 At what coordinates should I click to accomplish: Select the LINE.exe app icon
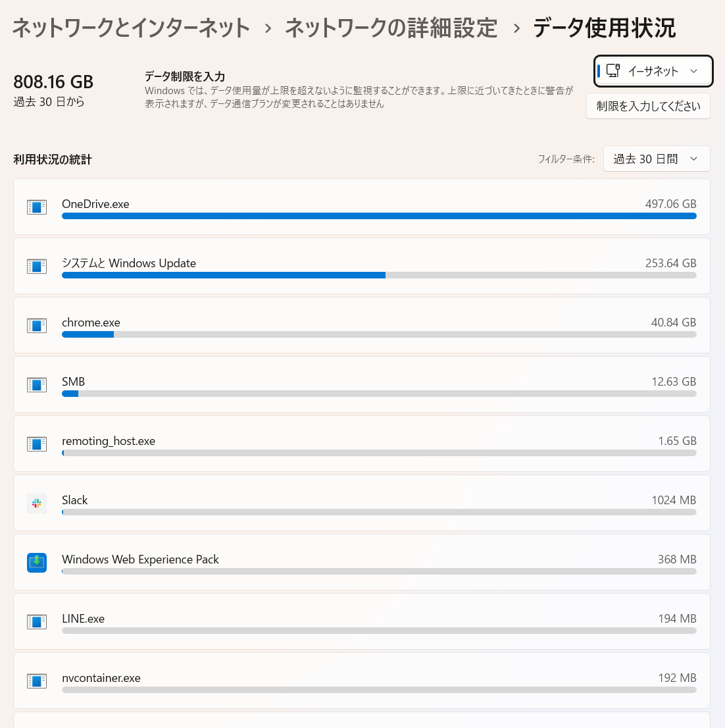pos(36,621)
